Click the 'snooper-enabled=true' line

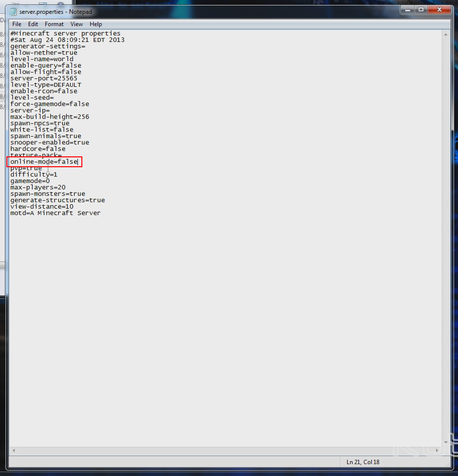pyautogui.click(x=50, y=142)
